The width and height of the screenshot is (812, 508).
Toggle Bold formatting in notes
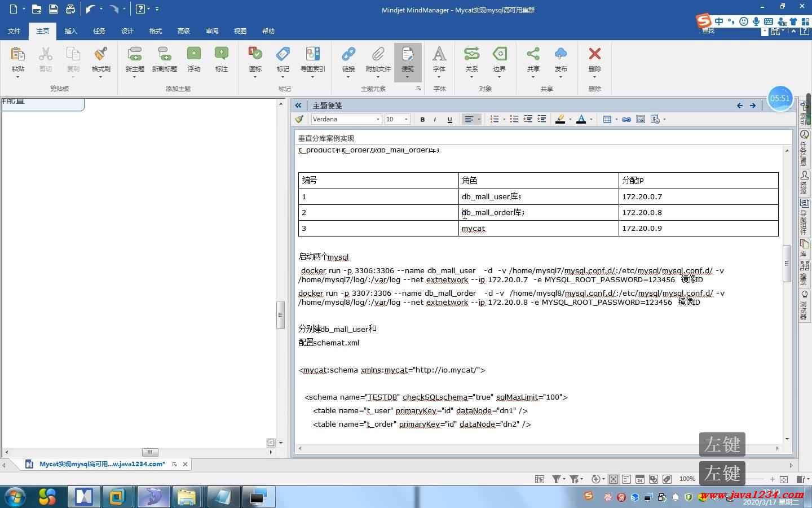[x=422, y=119]
